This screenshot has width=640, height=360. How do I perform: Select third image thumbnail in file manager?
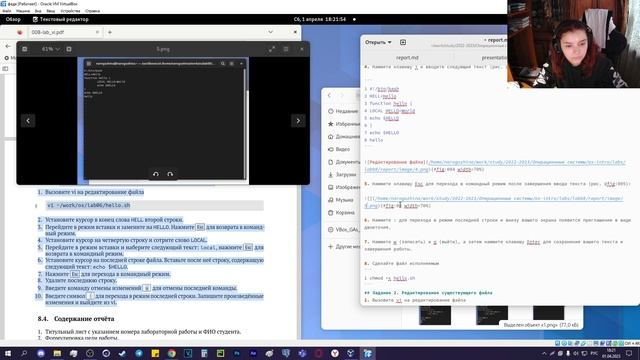tap(549, 313)
